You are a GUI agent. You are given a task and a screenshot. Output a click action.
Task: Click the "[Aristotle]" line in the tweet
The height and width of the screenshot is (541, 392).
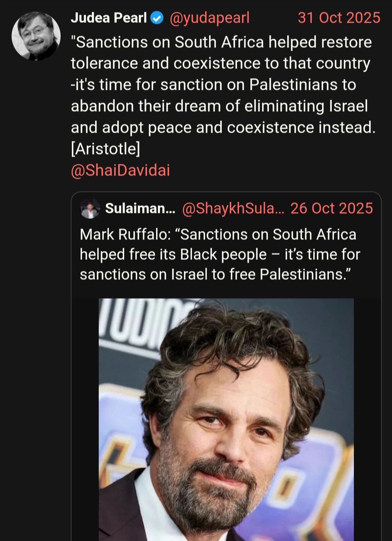106,149
